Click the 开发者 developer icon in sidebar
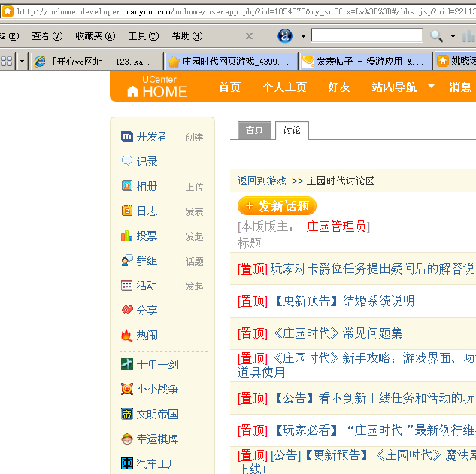Screen dimensions: 476x474 127,137
